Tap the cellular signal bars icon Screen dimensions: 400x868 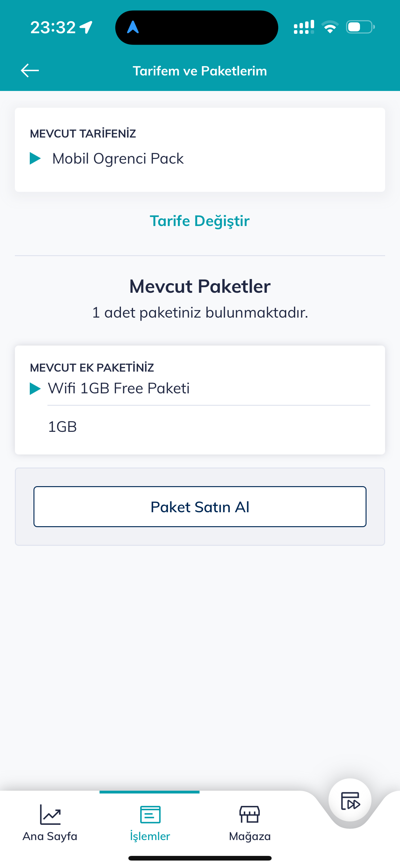click(304, 27)
